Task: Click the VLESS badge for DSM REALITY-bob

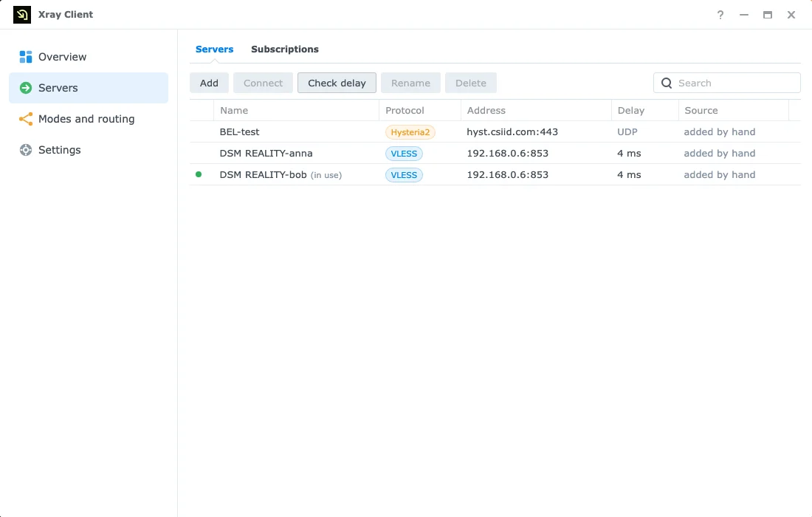Action: click(404, 175)
